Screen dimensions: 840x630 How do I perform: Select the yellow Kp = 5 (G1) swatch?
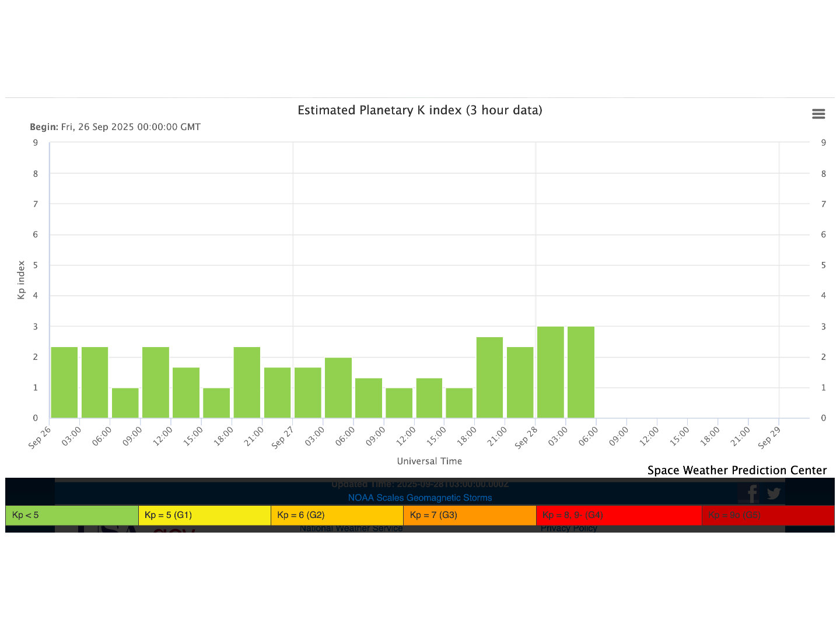click(204, 515)
